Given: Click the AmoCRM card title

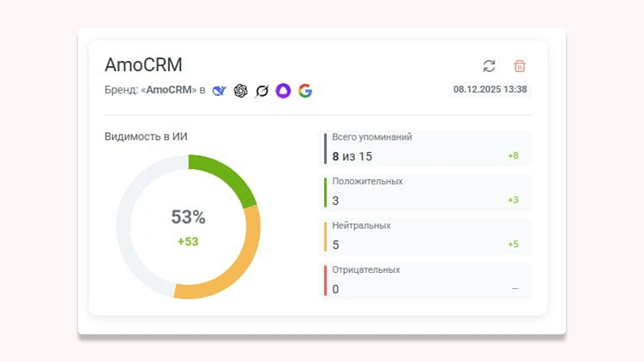Looking at the screenshot, I should pyautogui.click(x=143, y=64).
